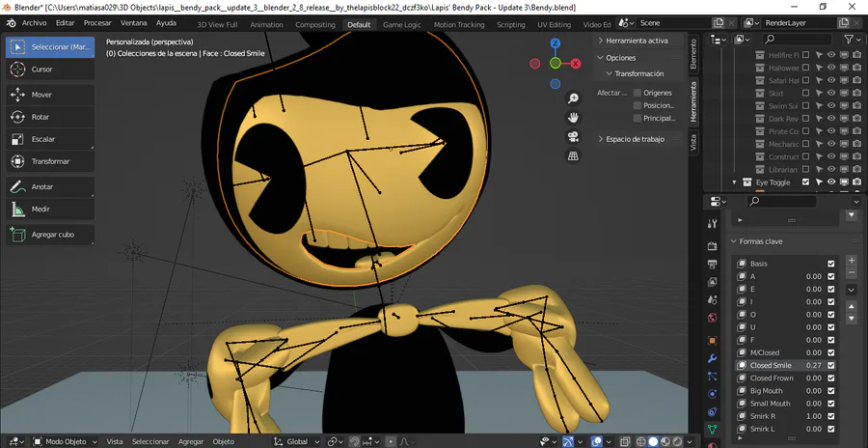Select the Anotar annotate tool
This screenshot has width=868, height=448.
(50, 187)
